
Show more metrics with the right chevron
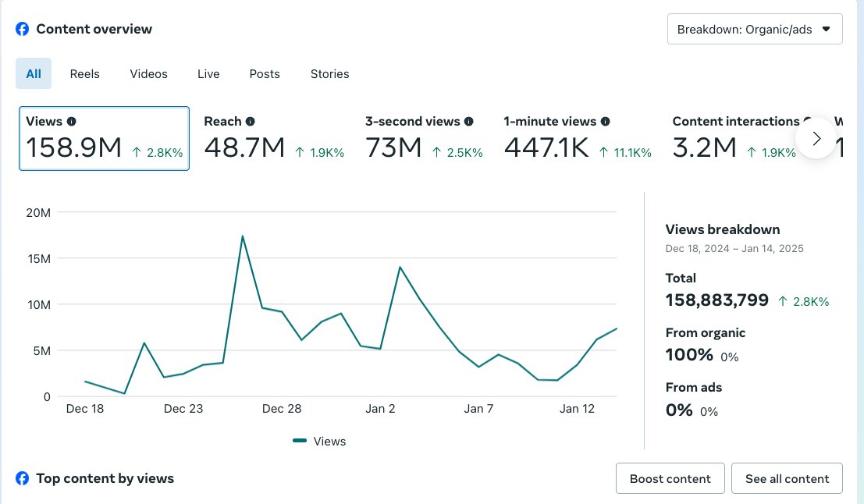coord(816,138)
